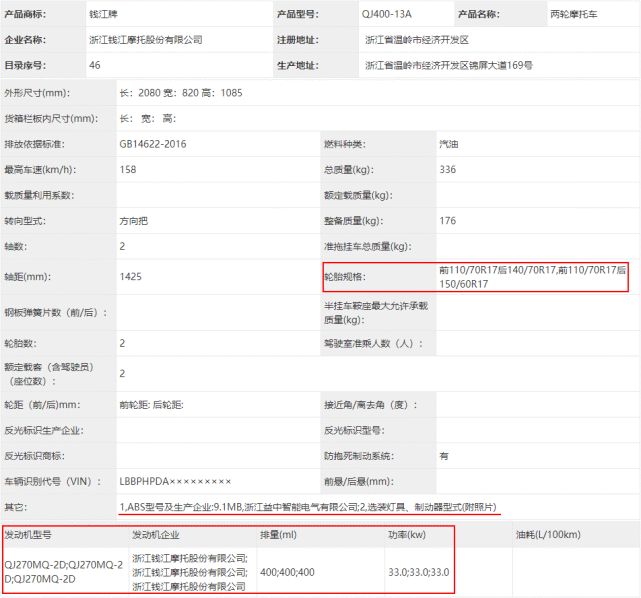Select the 轮胎规格 label
Image resolution: width=641 pixels, height=598 pixels.
345,277
